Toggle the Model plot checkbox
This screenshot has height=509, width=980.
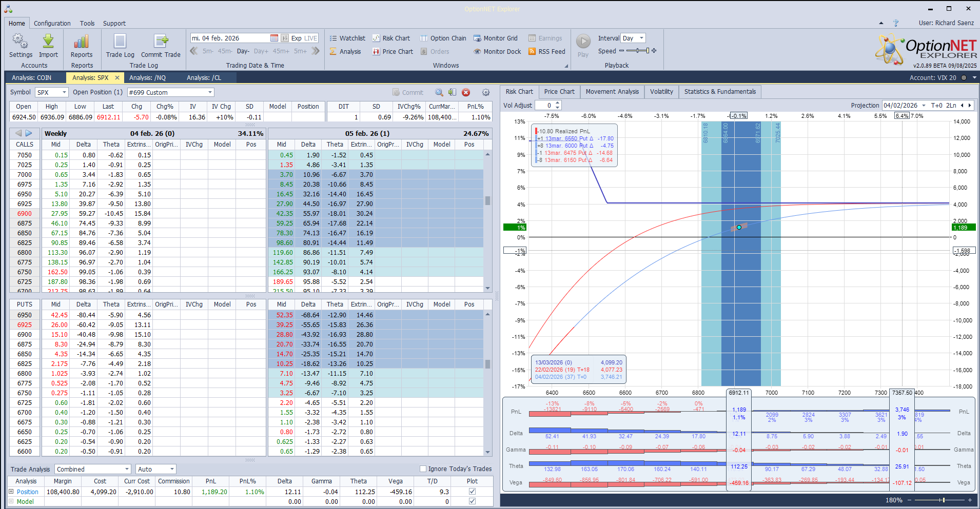(472, 501)
